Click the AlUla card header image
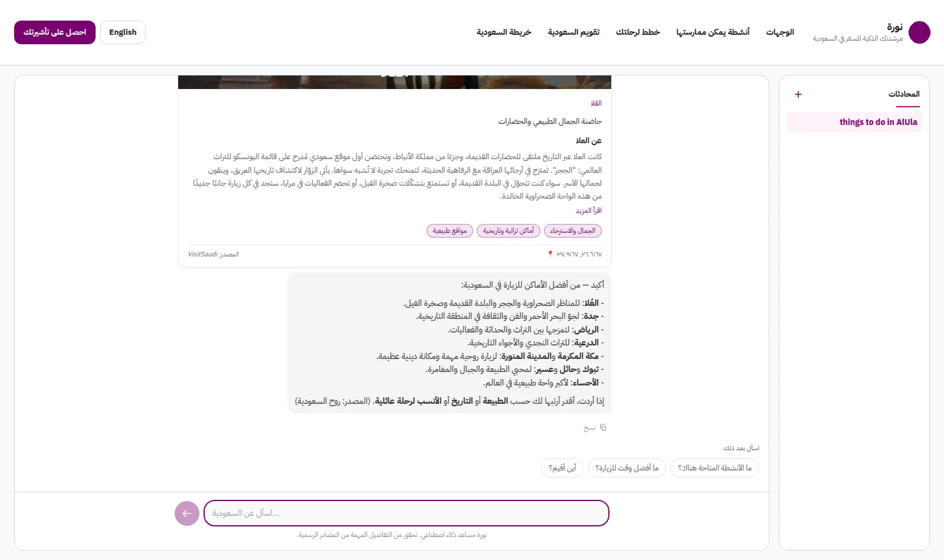This screenshot has width=944, height=560. [395, 82]
